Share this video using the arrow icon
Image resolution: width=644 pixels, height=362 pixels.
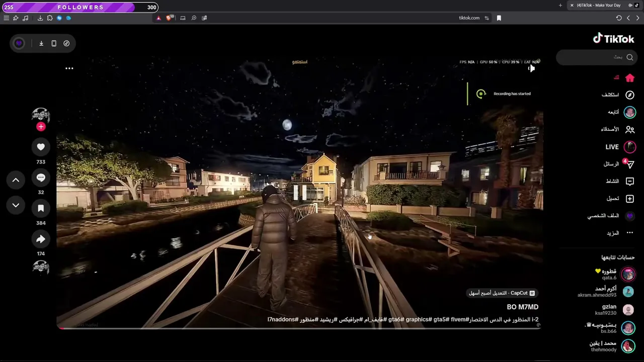[x=41, y=239]
